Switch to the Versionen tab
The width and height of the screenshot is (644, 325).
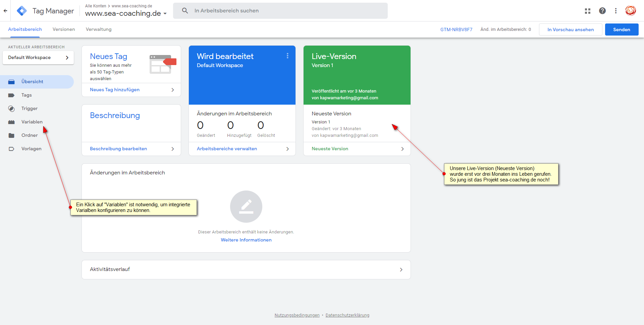tap(64, 30)
